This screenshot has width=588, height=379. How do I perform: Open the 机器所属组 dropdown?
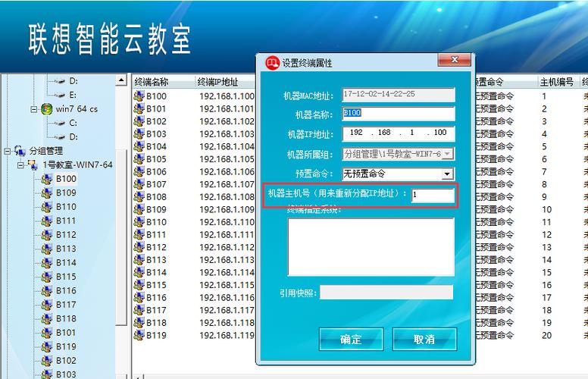(447, 154)
